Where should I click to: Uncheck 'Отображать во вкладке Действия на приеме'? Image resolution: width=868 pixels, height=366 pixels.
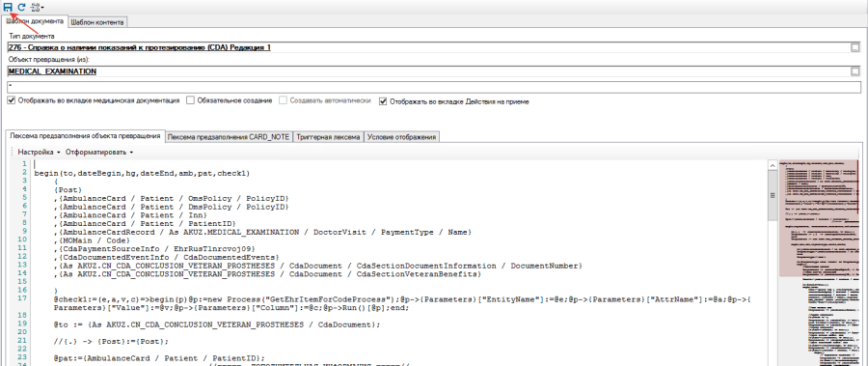tap(383, 101)
